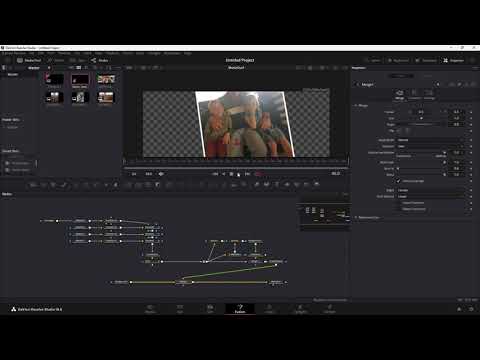Open the Workspace menu
Viewport: 480px width, 360px height.
pos(172,53)
